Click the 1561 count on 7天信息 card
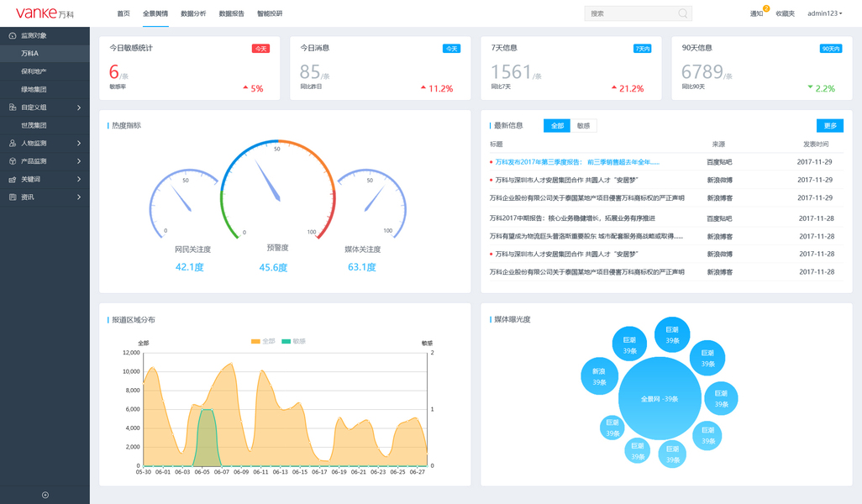The width and height of the screenshot is (862, 504). tap(511, 72)
